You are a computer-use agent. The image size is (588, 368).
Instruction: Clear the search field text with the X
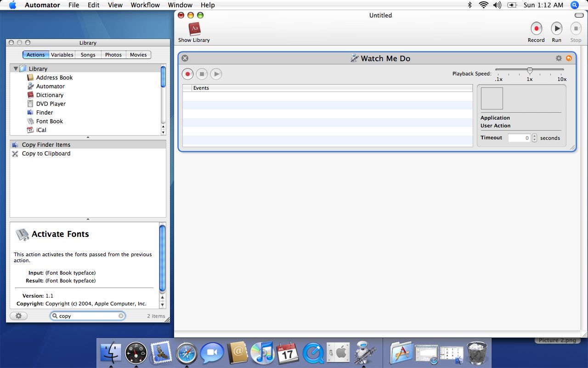[121, 316]
